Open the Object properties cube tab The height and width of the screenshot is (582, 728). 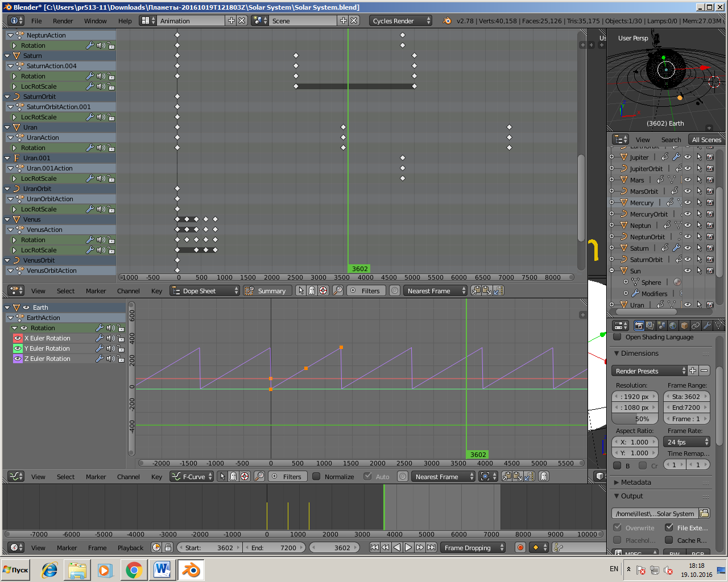tap(685, 326)
